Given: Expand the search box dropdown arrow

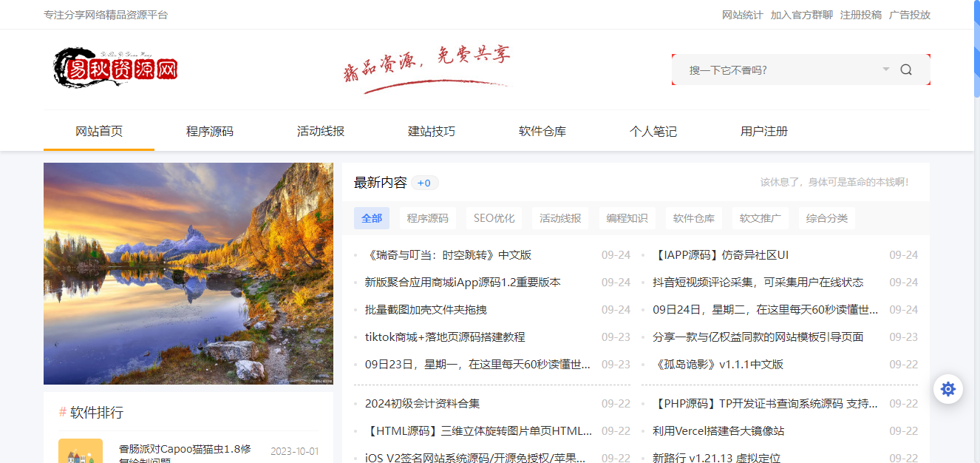Looking at the screenshot, I should pos(885,70).
